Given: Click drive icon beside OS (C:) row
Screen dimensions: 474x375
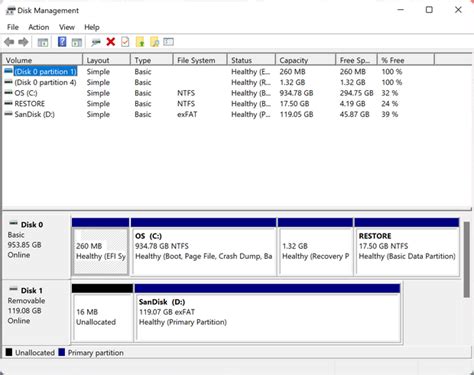Looking at the screenshot, I should pos(9,92).
